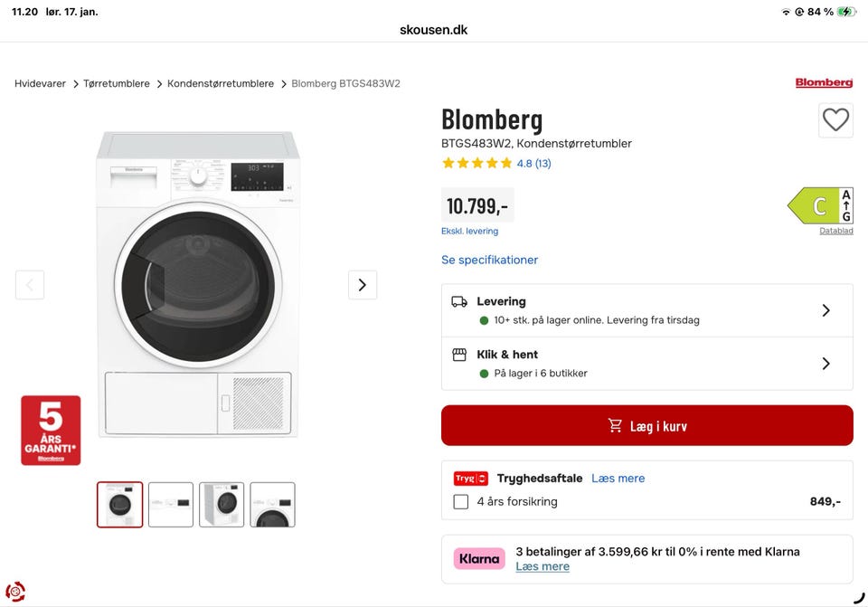The image size is (868, 607).
Task: Select the second product thumbnail
Action: 171,505
